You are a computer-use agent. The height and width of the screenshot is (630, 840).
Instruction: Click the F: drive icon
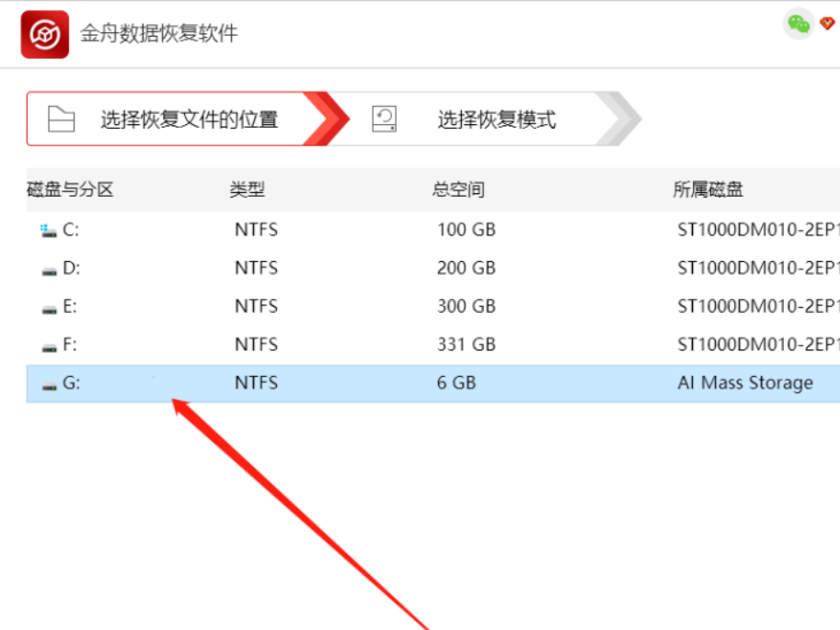click(50, 349)
